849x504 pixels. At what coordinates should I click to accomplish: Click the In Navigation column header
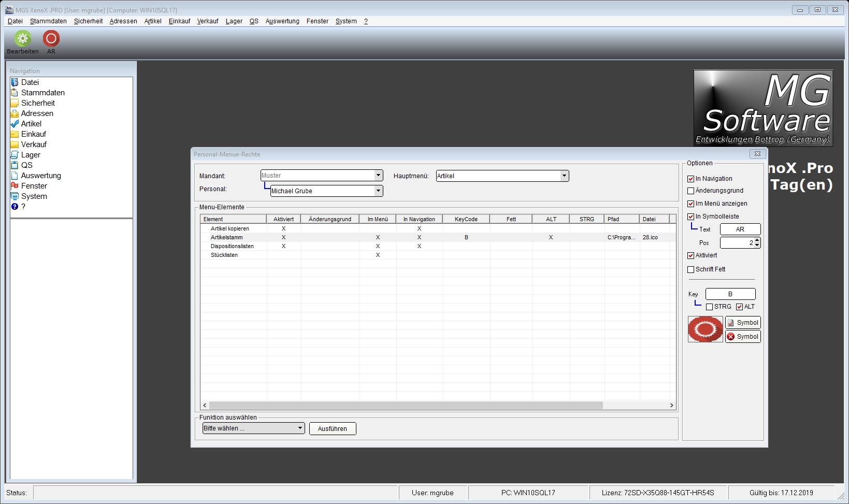tap(419, 219)
